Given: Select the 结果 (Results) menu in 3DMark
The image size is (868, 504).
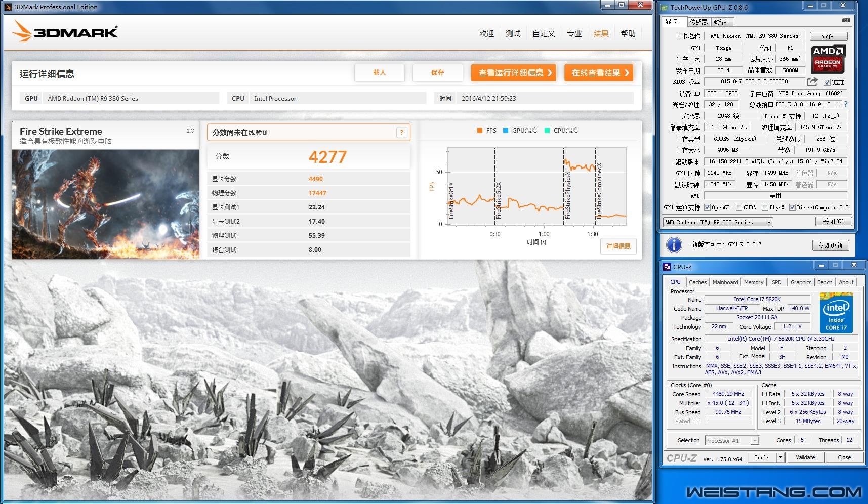Looking at the screenshot, I should [601, 33].
